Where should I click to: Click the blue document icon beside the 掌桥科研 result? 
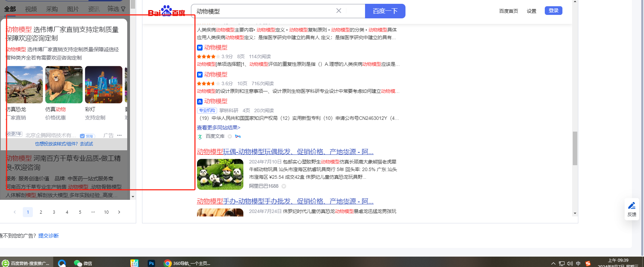[200, 101]
